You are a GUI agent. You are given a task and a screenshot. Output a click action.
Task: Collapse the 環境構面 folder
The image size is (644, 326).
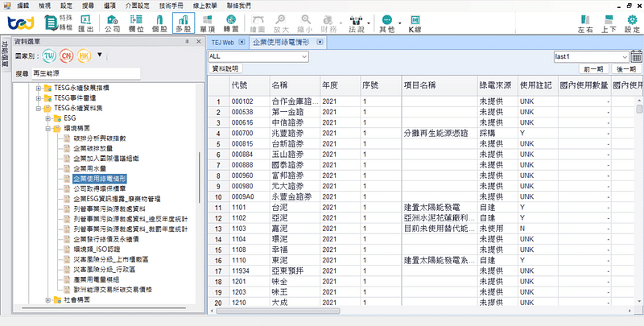pyautogui.click(x=48, y=129)
